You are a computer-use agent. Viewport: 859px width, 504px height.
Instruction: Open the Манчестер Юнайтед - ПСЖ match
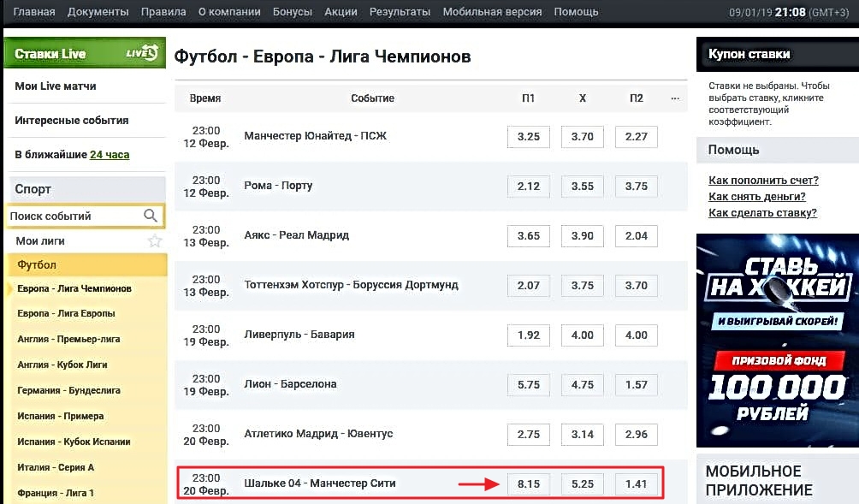(x=316, y=136)
